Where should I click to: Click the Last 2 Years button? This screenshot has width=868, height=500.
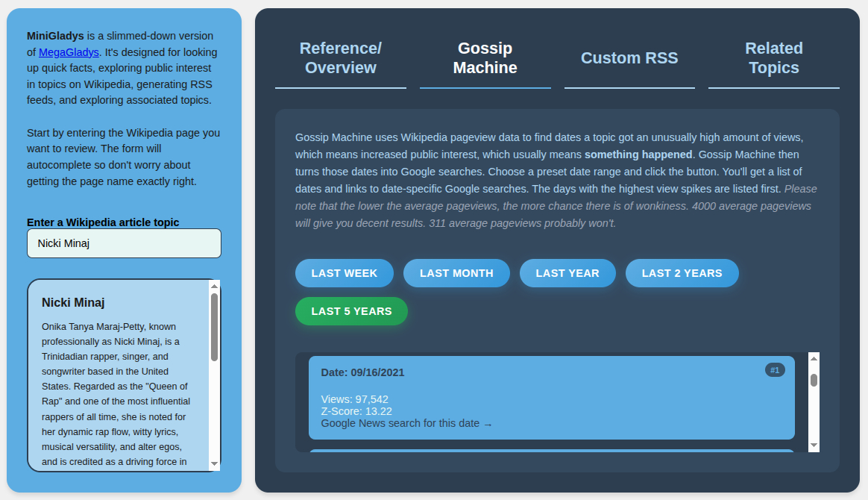[682, 273]
